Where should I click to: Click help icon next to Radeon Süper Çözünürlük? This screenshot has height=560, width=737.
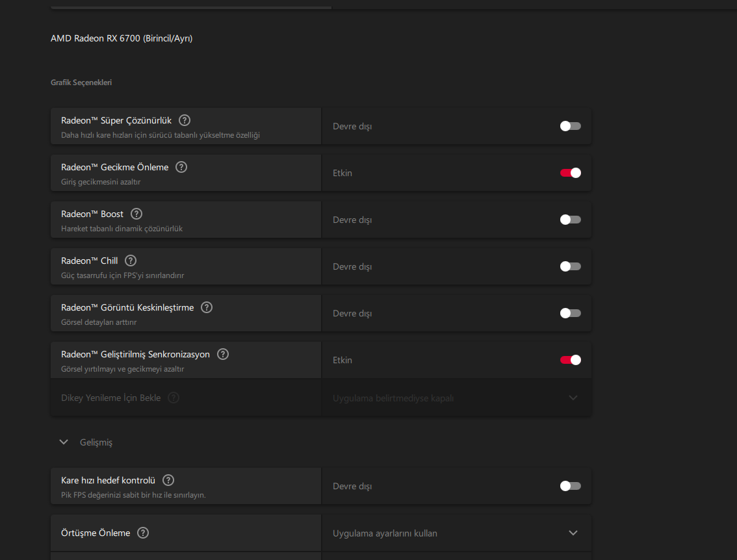click(x=185, y=120)
